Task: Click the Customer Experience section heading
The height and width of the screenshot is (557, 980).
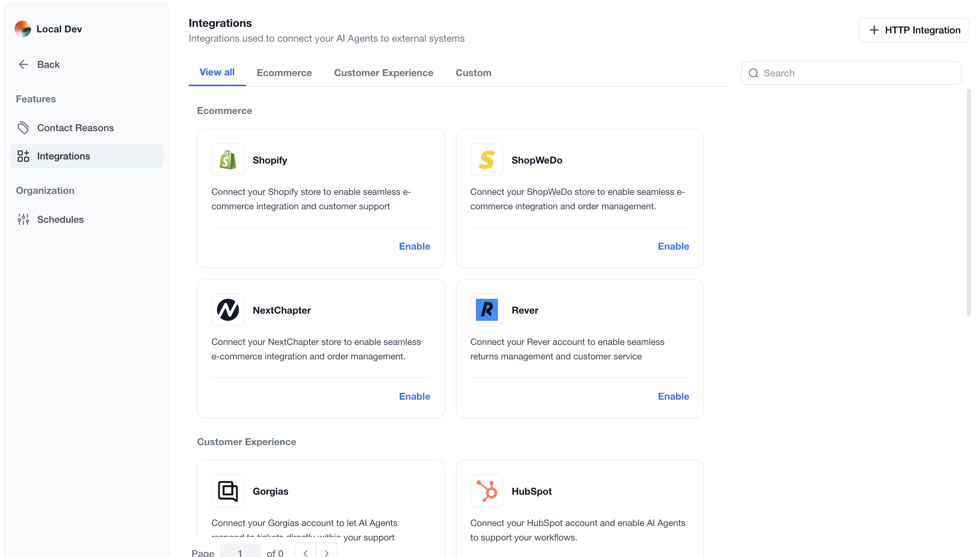Action: [x=246, y=442]
